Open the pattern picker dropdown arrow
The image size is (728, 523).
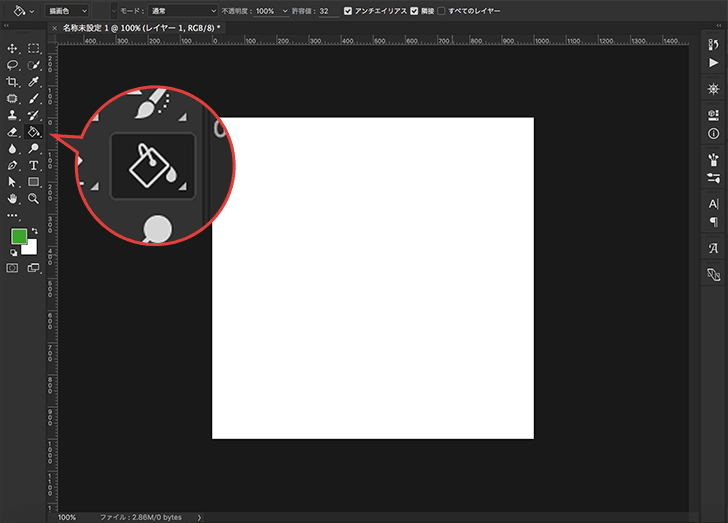114,11
